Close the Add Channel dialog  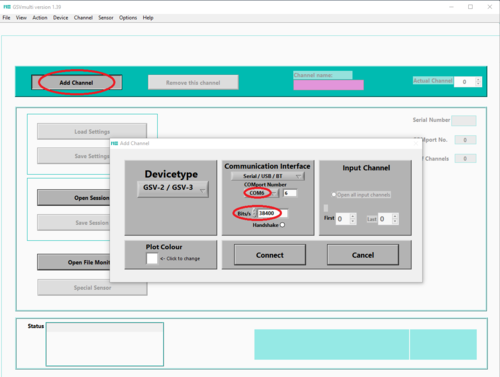(x=416, y=143)
